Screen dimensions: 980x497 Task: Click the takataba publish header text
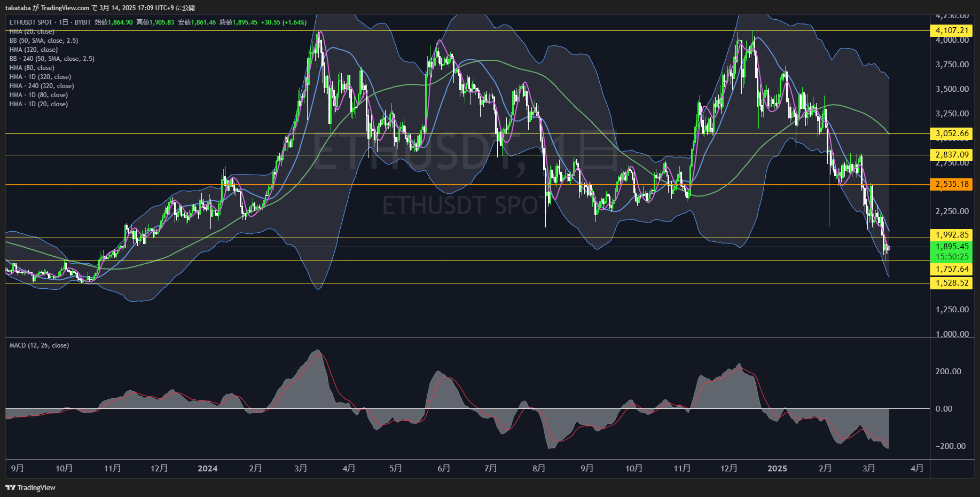(100, 7)
